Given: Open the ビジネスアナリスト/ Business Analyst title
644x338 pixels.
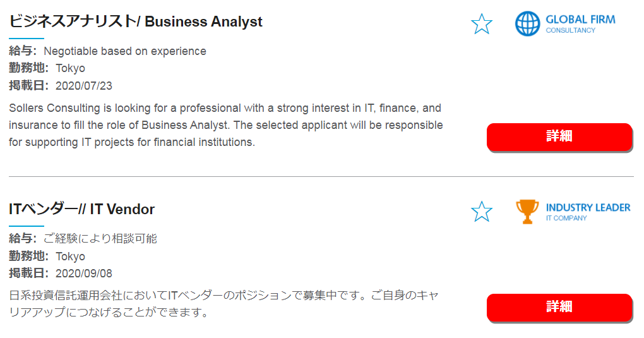Looking at the screenshot, I should tap(136, 21).
